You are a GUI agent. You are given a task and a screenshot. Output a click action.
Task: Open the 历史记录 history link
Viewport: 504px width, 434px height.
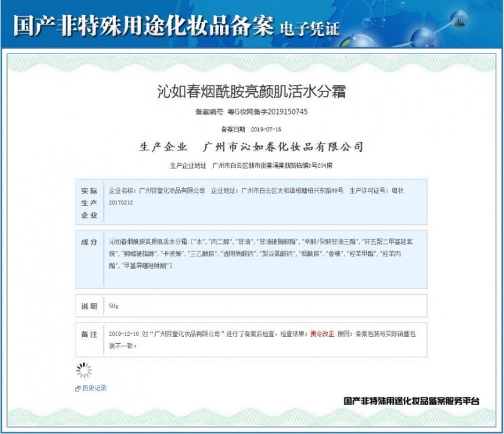click(x=94, y=389)
